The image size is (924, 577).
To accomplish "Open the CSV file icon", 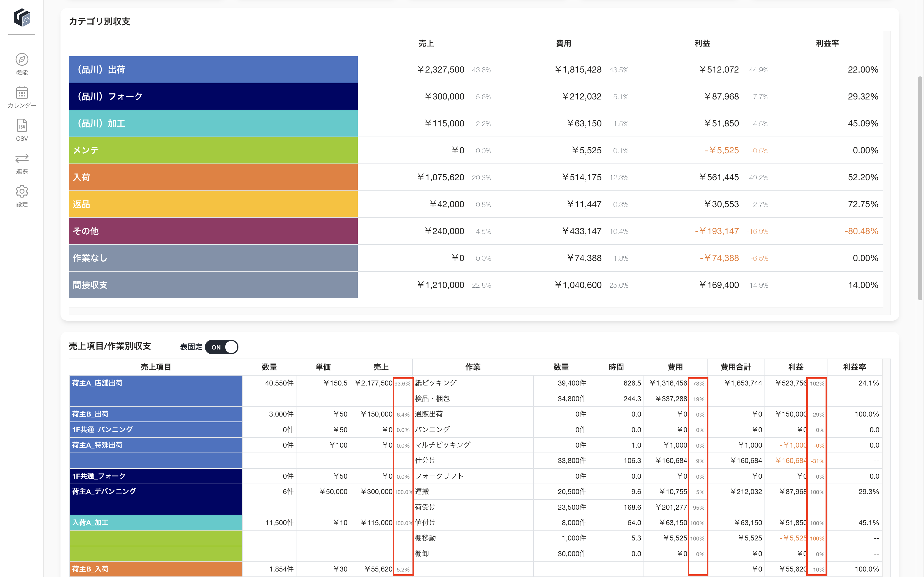I will point(22,126).
